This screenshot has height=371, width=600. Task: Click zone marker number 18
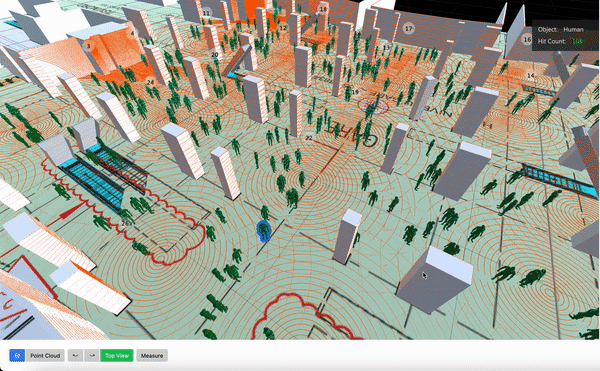pyautogui.click(x=323, y=9)
